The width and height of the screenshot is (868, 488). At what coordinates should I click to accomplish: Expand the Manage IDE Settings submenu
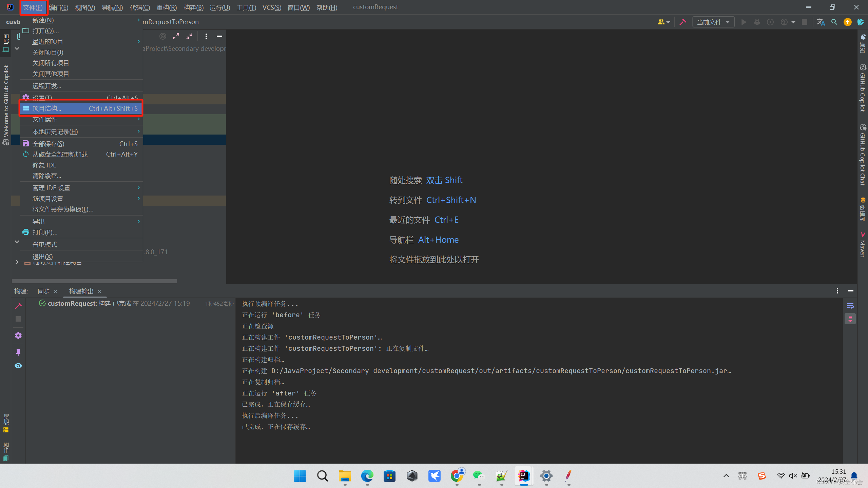coord(81,188)
